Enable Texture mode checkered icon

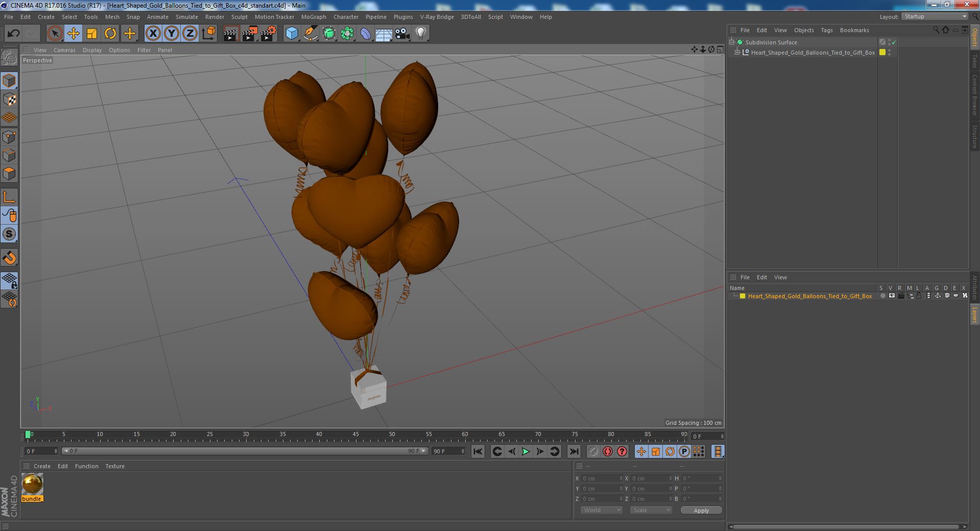(x=9, y=100)
